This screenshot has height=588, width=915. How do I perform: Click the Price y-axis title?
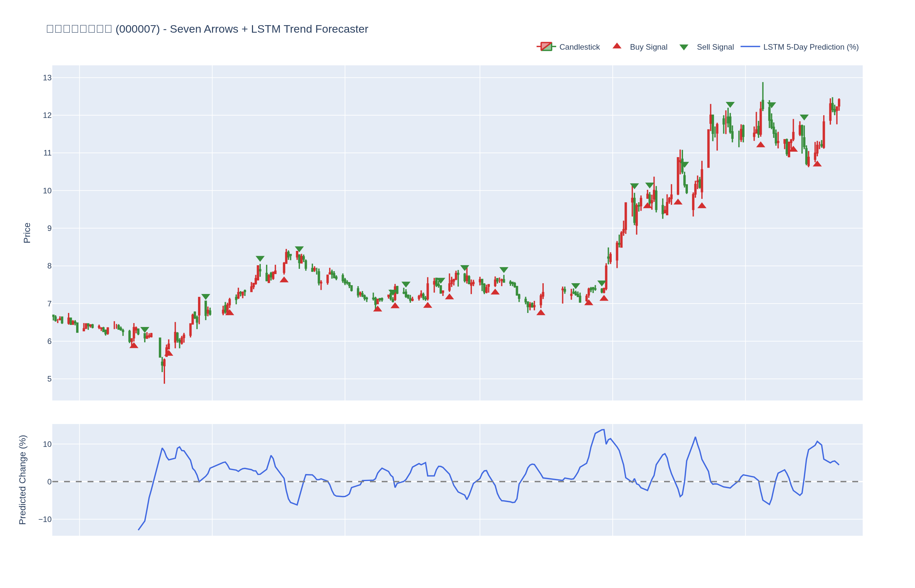[27, 233]
